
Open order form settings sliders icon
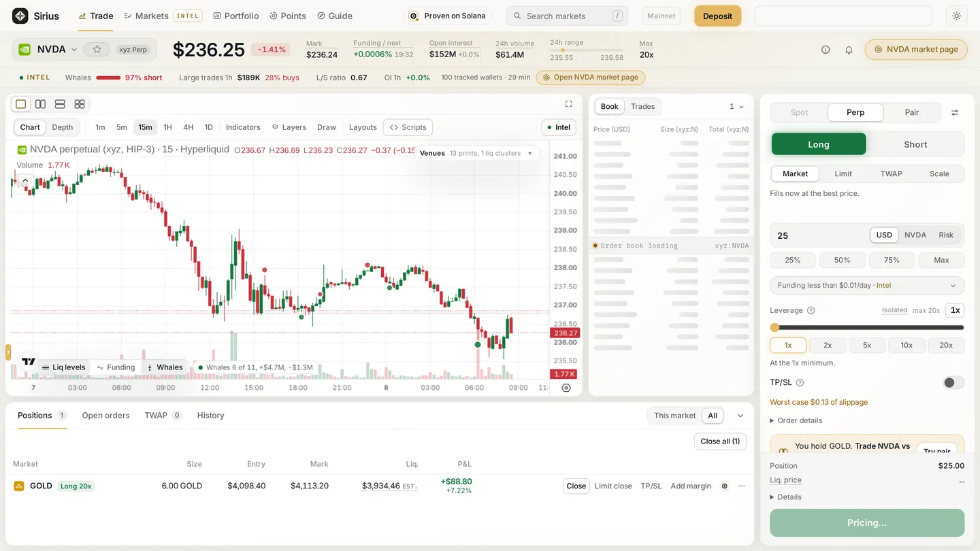click(x=955, y=113)
